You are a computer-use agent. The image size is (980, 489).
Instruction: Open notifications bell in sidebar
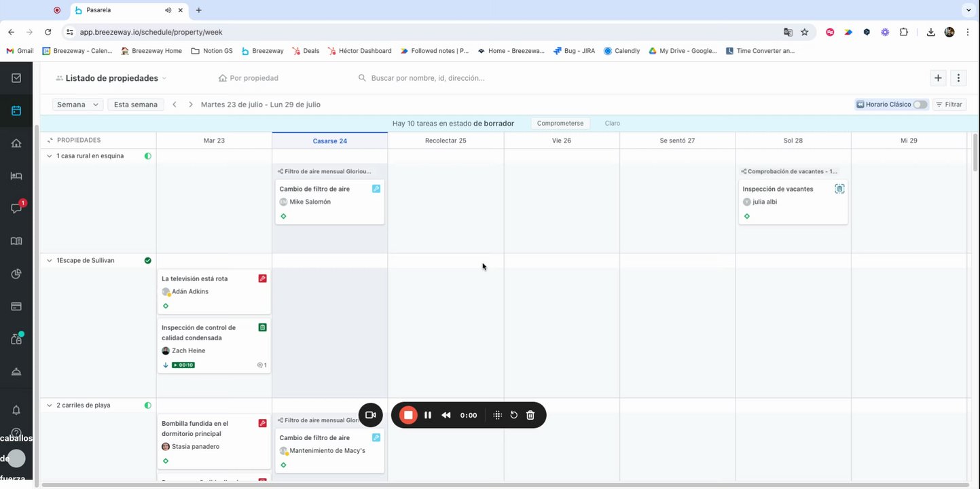[x=16, y=410]
